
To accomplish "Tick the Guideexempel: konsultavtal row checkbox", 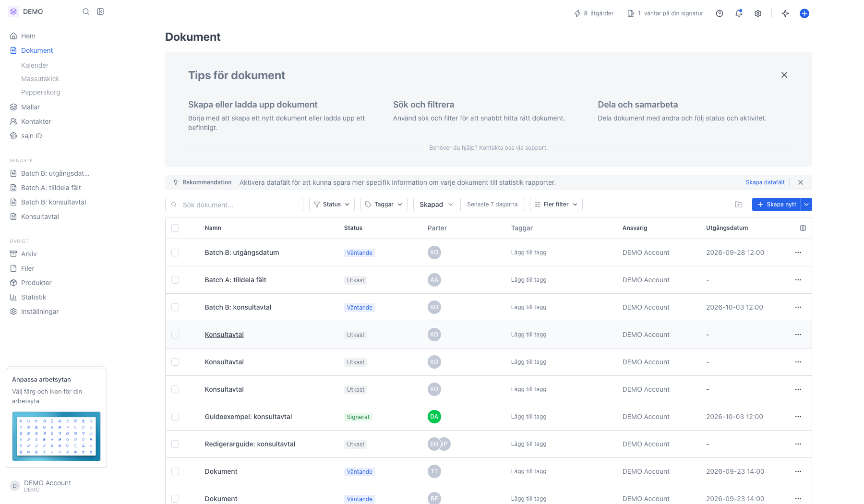I will click(x=175, y=417).
